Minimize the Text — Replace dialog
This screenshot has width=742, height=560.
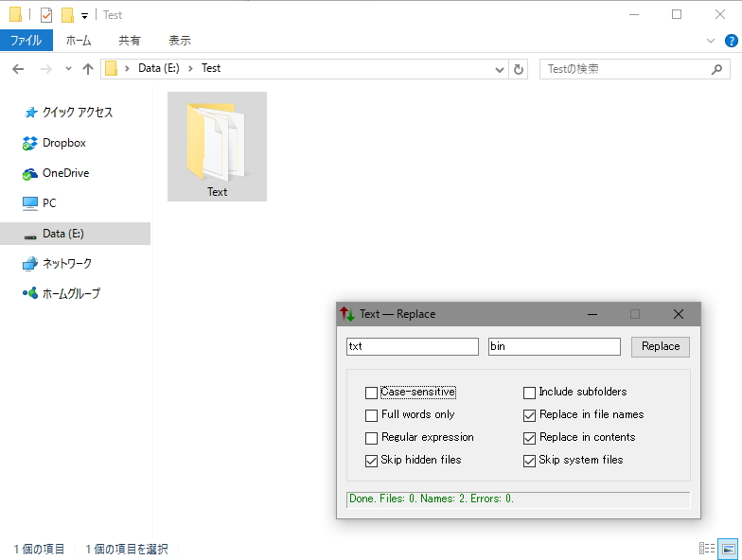click(x=592, y=314)
